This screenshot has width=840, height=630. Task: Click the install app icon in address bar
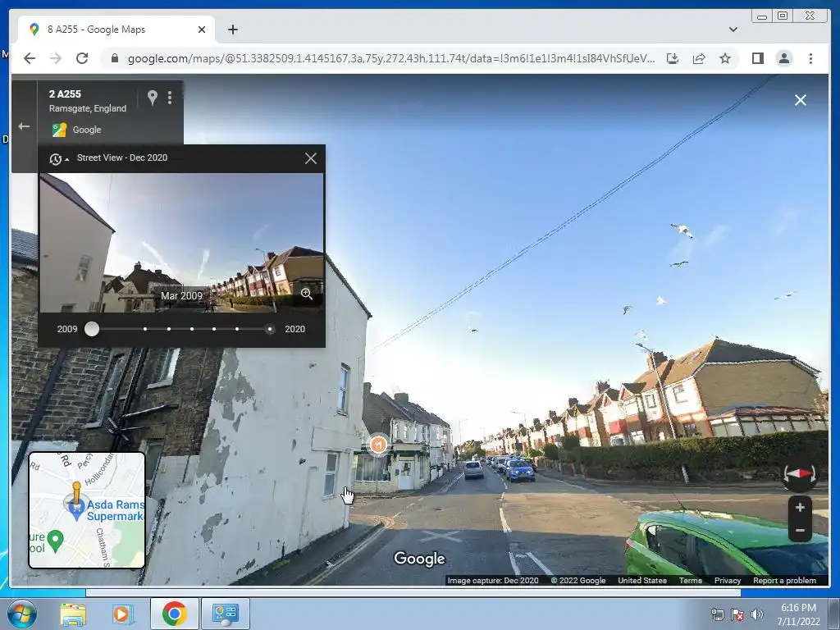(673, 58)
